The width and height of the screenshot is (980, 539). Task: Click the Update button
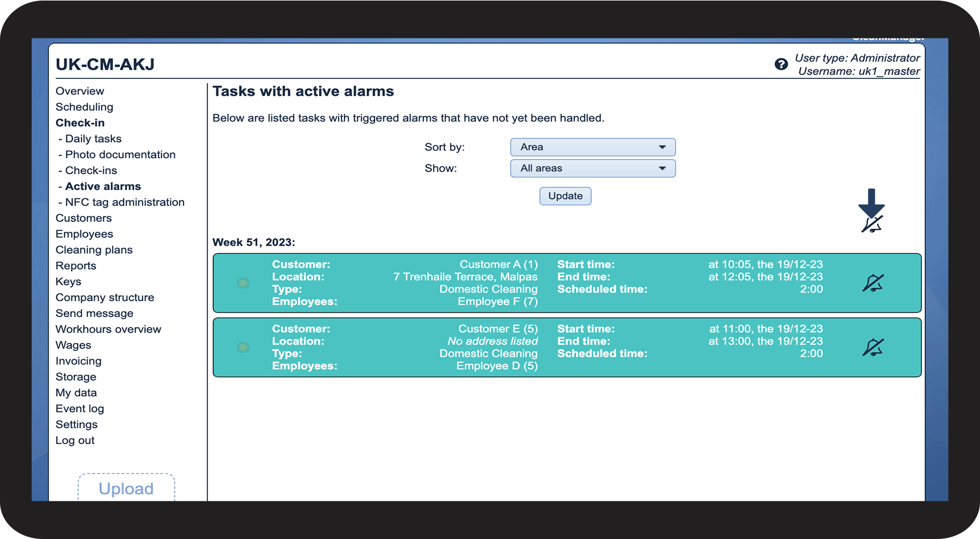click(565, 196)
